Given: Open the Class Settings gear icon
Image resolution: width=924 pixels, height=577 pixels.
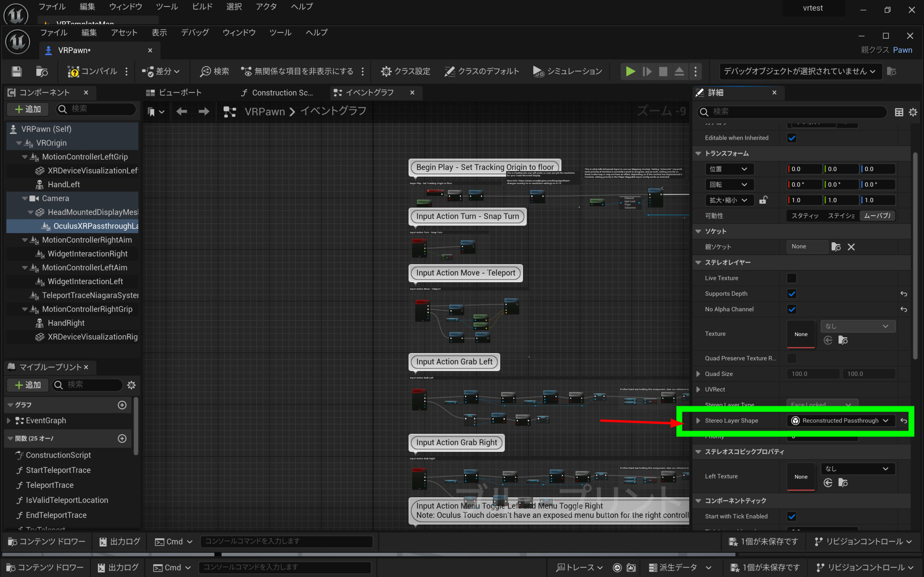Looking at the screenshot, I should 387,71.
